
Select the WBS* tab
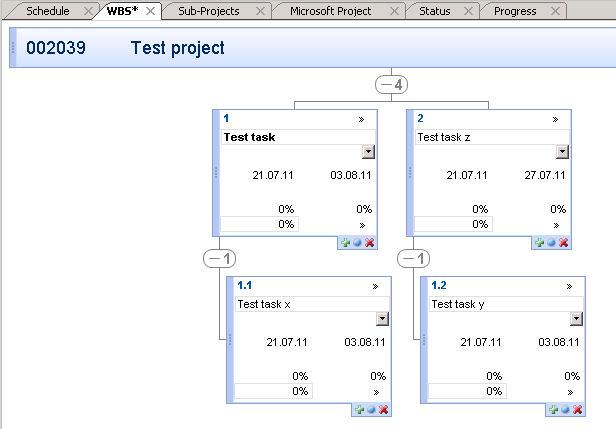122,11
